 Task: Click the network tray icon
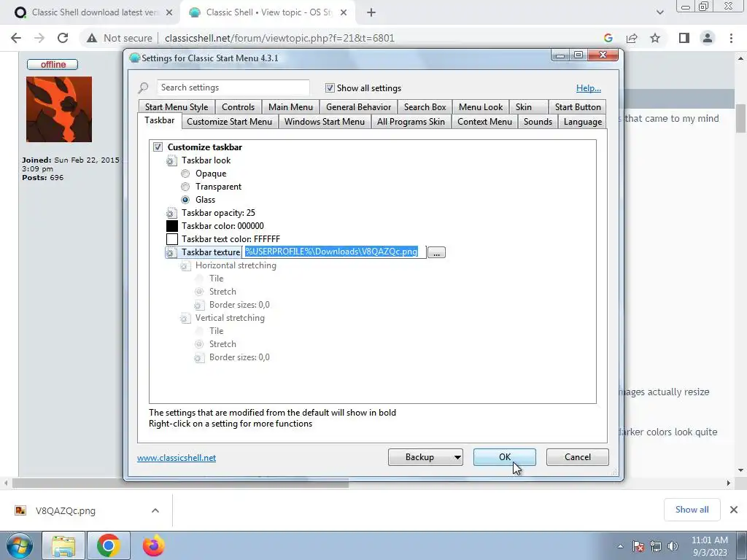coord(656,546)
